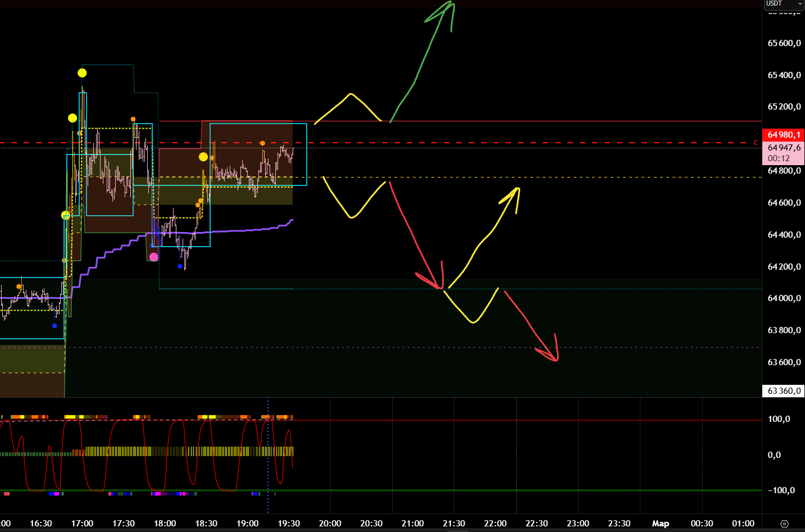Image resolution: width=805 pixels, height=532 pixels.
Task: Click the 100,0 oscillator scale label
Action: click(x=779, y=419)
